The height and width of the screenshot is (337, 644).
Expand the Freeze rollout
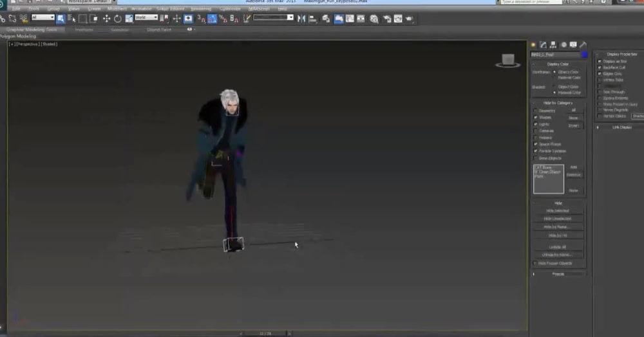tap(558, 274)
